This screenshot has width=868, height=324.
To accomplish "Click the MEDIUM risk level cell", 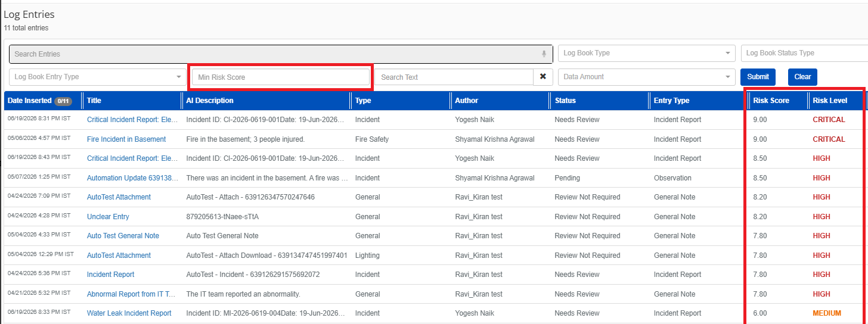I will pyautogui.click(x=827, y=313).
